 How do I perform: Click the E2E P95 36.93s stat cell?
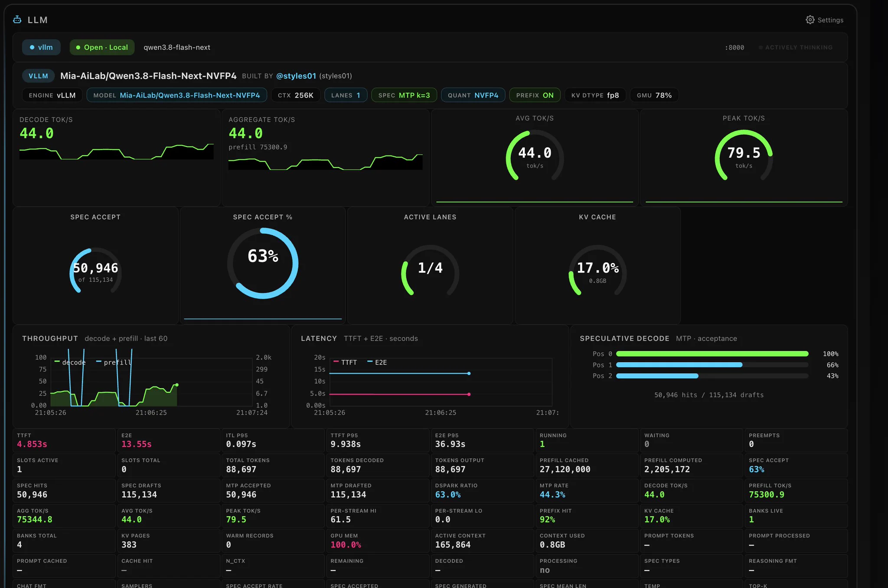[x=482, y=440]
